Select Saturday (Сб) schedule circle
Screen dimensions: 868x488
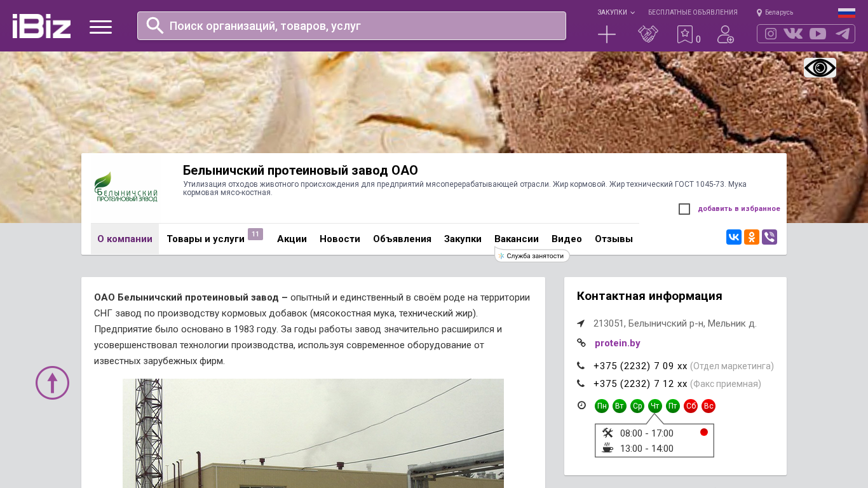pyautogui.click(x=691, y=406)
